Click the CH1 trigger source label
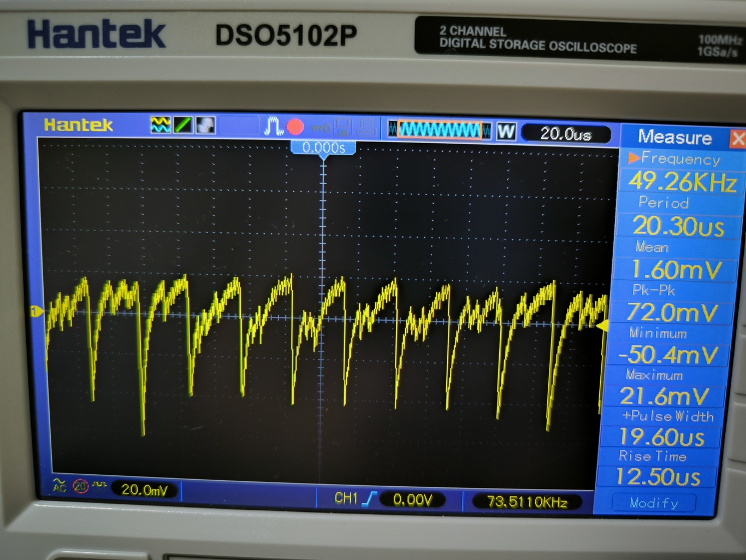 coord(346,498)
